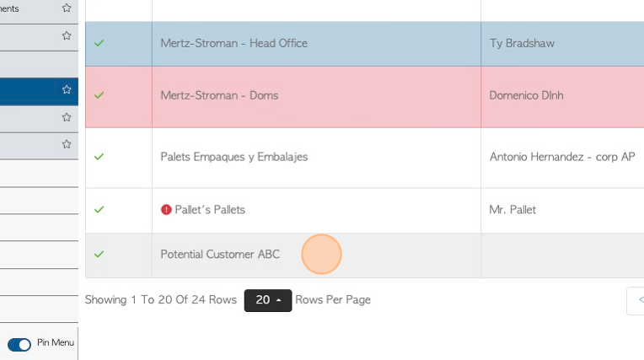The height and width of the screenshot is (360, 644).
Task: Select the highlighted blue sidebar menu item
Action: [39, 91]
